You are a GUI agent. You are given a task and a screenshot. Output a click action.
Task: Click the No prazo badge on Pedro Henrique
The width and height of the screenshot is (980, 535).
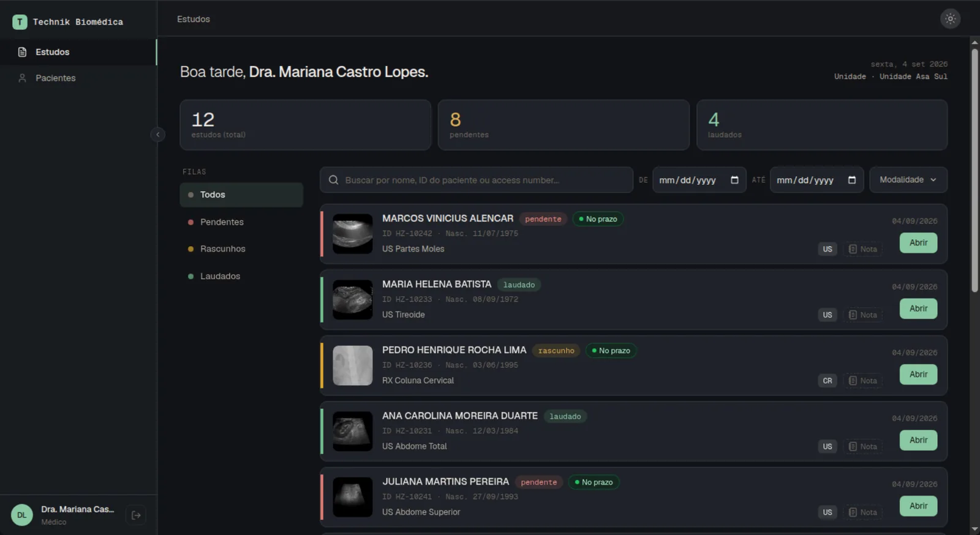pyautogui.click(x=611, y=351)
